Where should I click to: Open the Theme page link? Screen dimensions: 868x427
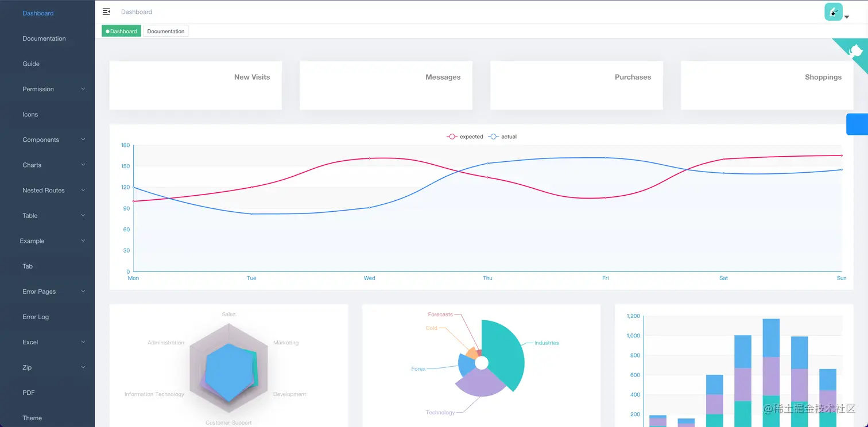47,418
